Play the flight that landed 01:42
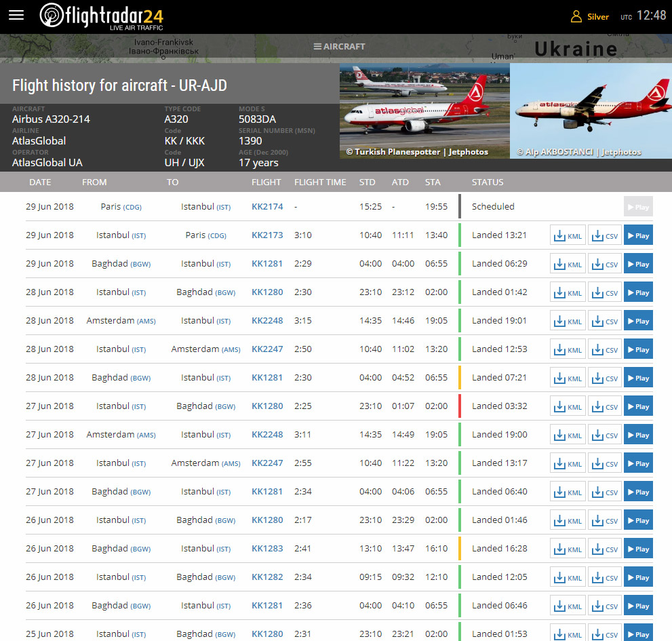This screenshot has width=672, height=641. [638, 292]
